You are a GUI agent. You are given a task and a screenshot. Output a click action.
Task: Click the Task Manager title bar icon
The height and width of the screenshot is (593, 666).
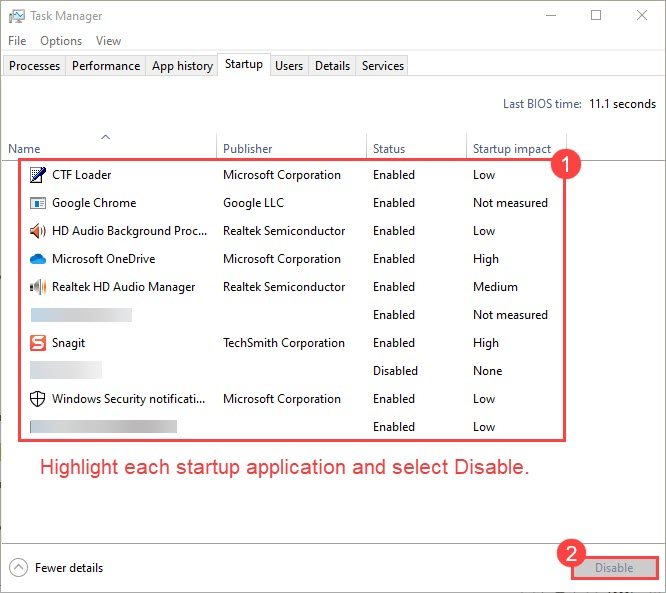(x=16, y=17)
